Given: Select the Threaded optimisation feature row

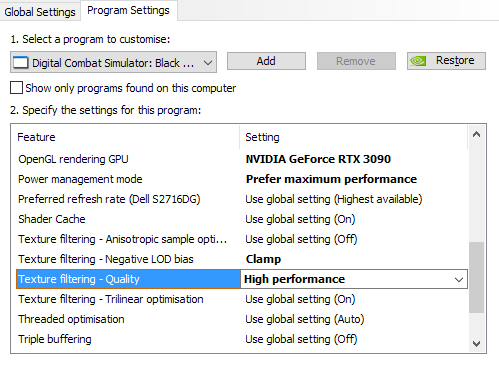Looking at the screenshot, I should (242, 319).
